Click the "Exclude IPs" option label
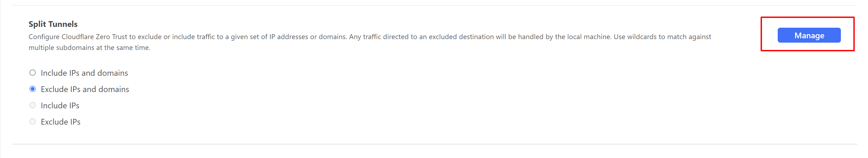This screenshot has height=158, width=868. [x=61, y=122]
